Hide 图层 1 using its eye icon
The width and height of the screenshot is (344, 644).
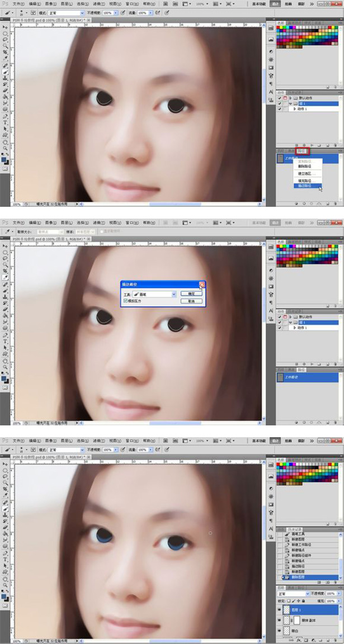tap(280, 609)
